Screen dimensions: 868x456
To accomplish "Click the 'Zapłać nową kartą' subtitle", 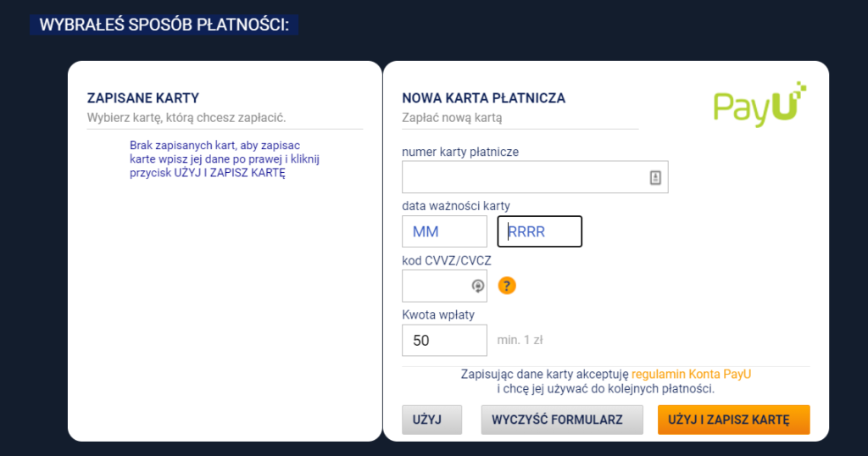I will pos(453,117).
